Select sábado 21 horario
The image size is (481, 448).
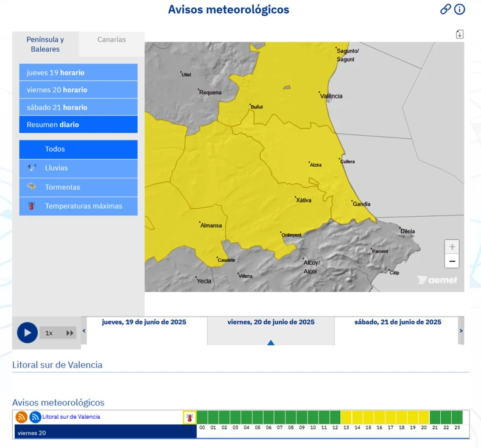coord(78,107)
